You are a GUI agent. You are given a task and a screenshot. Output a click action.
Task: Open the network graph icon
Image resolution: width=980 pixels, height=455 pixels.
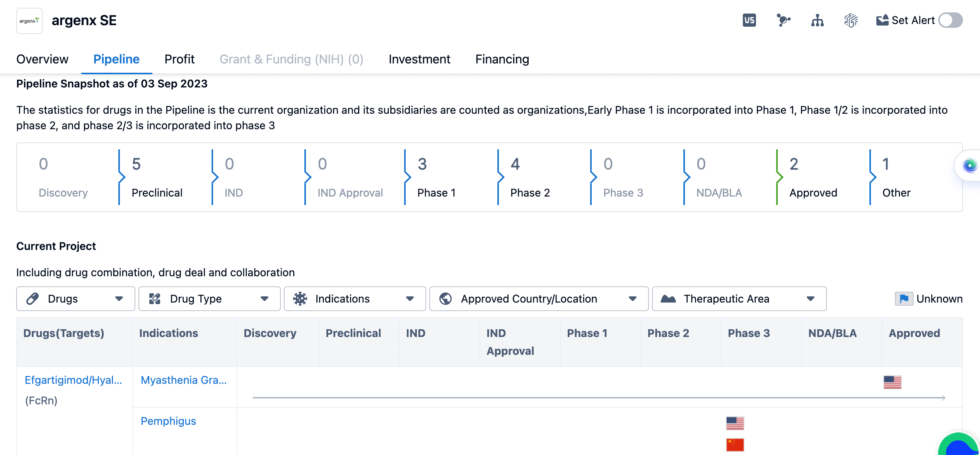tap(783, 21)
